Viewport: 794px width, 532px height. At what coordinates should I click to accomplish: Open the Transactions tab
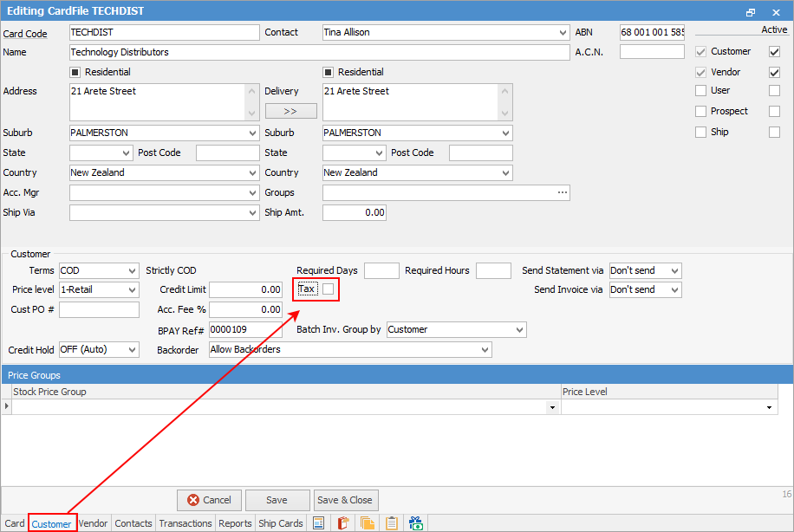(185, 523)
